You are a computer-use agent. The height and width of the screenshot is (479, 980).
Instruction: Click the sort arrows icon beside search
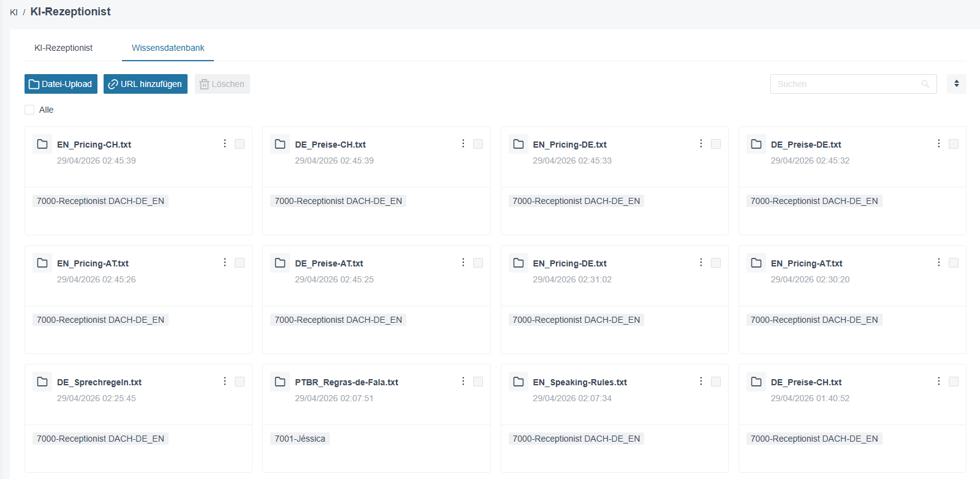pyautogui.click(x=956, y=84)
